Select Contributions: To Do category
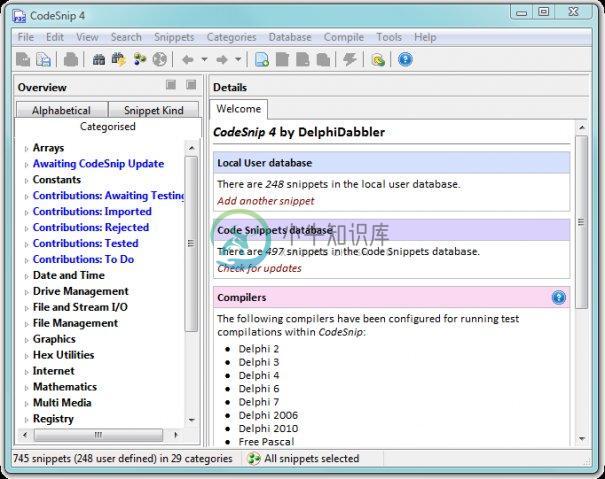 coord(83,259)
